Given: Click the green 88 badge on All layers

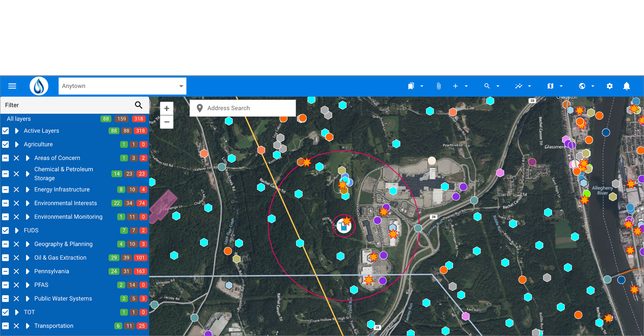Looking at the screenshot, I should pos(106,119).
